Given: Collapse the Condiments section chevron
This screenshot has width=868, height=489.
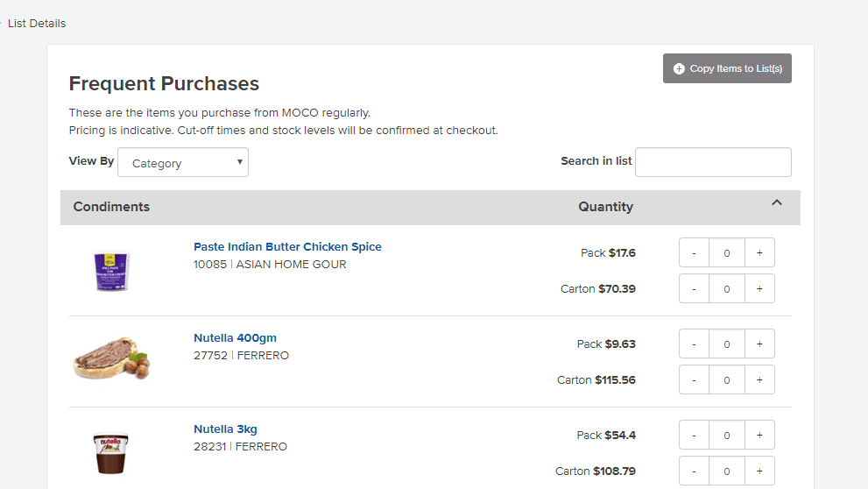Looking at the screenshot, I should click(776, 203).
